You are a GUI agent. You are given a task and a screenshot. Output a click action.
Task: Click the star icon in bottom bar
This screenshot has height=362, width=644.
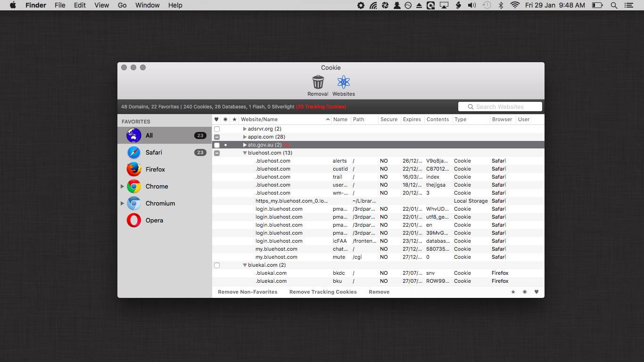pyautogui.click(x=513, y=292)
